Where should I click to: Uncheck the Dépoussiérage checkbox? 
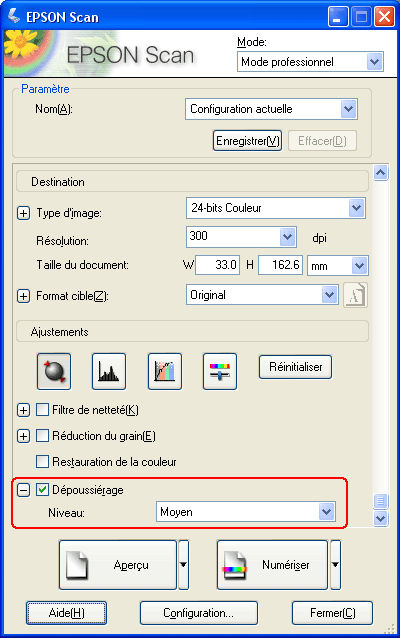[x=42, y=489]
